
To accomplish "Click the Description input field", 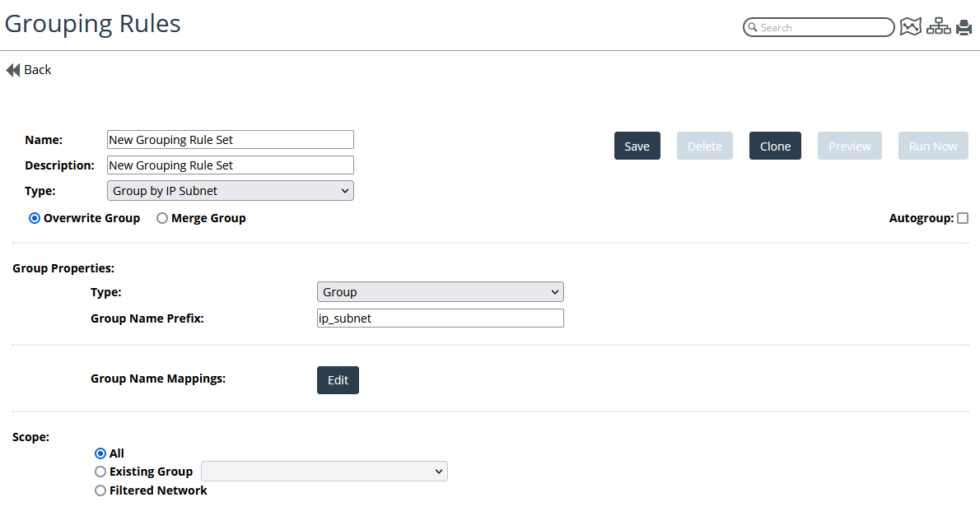I will (231, 165).
